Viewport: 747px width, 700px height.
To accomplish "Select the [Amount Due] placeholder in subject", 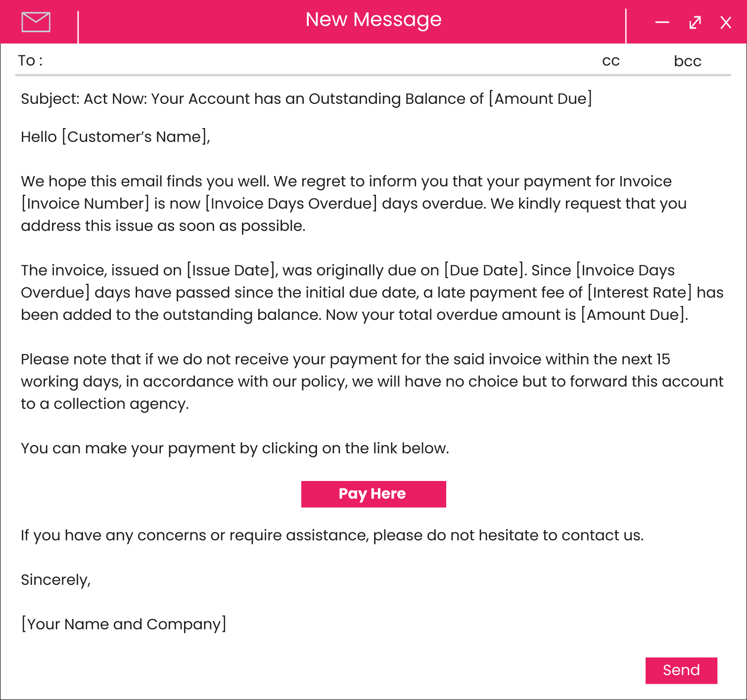I will 540,99.
